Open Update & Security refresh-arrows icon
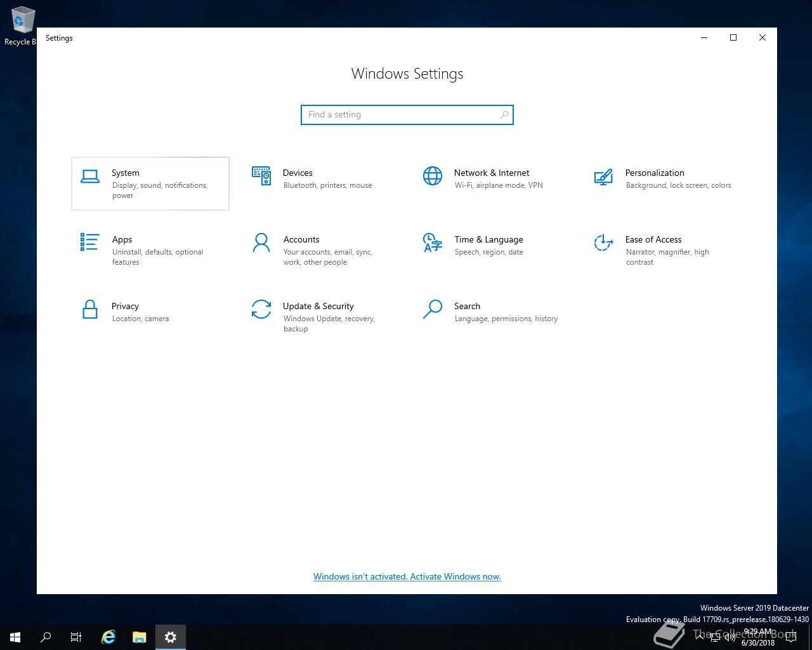The height and width of the screenshot is (650, 812). tap(261, 309)
